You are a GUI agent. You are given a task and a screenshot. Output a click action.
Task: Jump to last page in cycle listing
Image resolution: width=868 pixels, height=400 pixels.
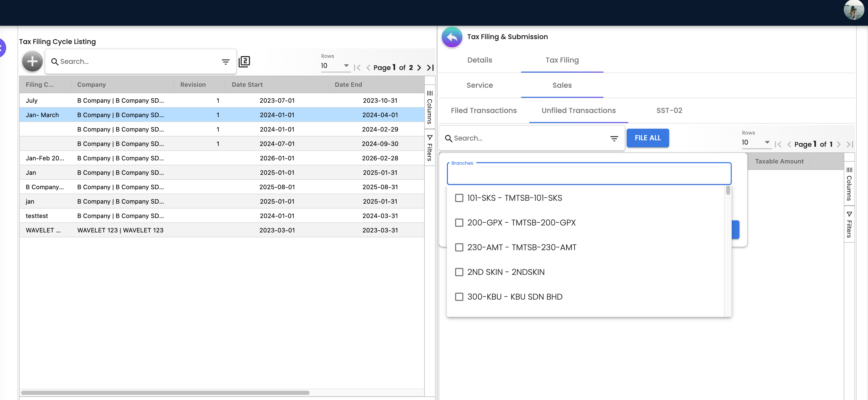coord(430,68)
